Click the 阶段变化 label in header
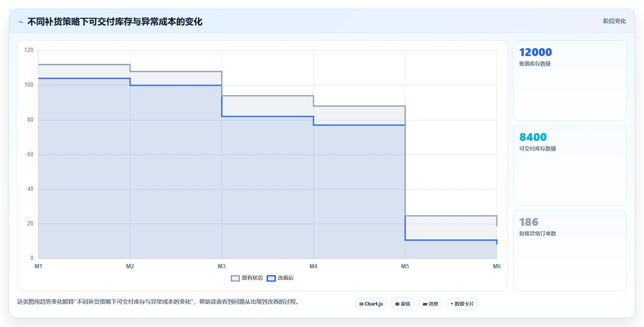Image resolution: width=644 pixels, height=327 pixels. pos(615,21)
